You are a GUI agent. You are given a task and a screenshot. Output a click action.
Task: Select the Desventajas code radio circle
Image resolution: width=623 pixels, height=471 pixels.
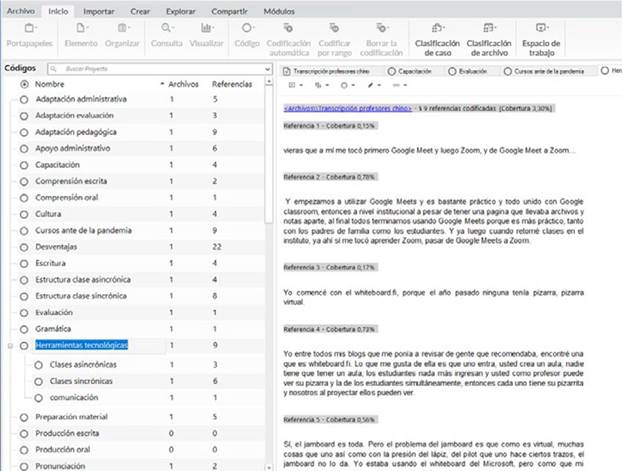click(24, 247)
